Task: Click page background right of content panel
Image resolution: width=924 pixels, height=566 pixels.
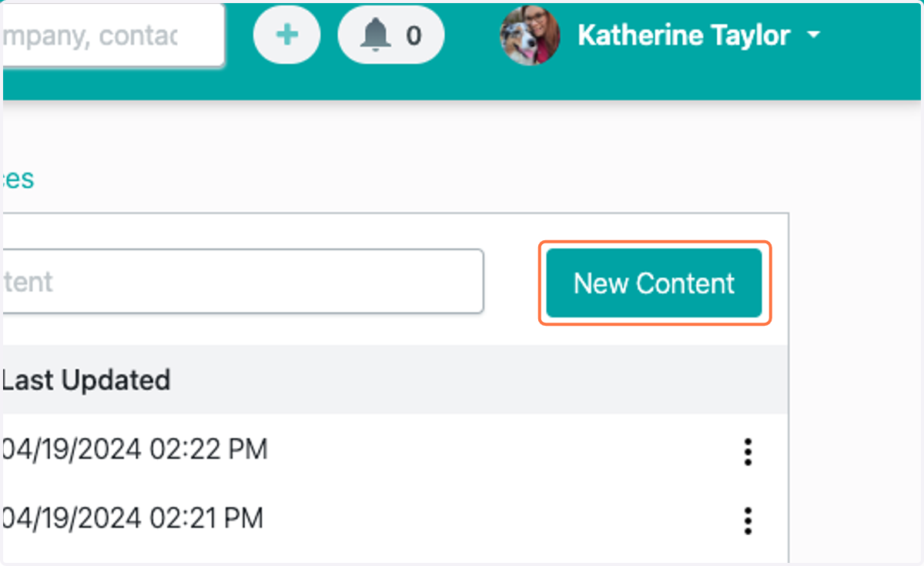Action: pos(855,347)
